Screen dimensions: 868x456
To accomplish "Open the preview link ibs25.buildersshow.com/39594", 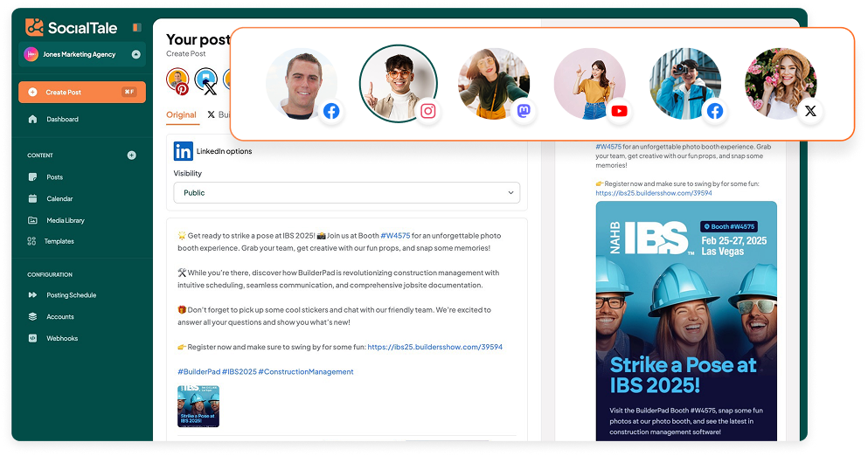I will (x=654, y=193).
